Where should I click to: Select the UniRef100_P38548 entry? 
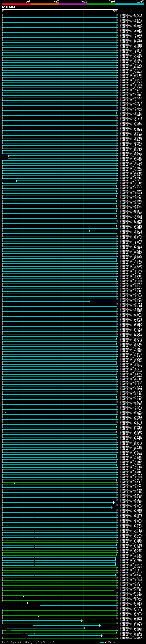click(x=131, y=50)
